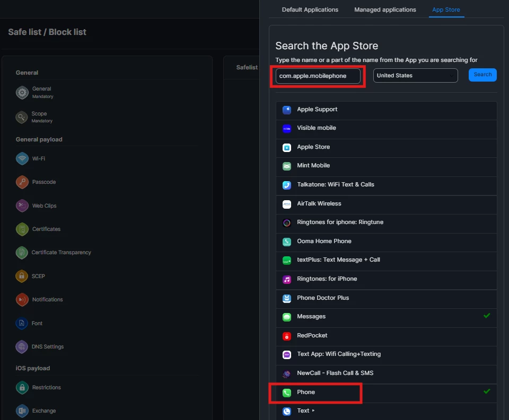The image size is (509, 420).
Task: Click the AirTalk Wireless app icon
Action: point(287,204)
